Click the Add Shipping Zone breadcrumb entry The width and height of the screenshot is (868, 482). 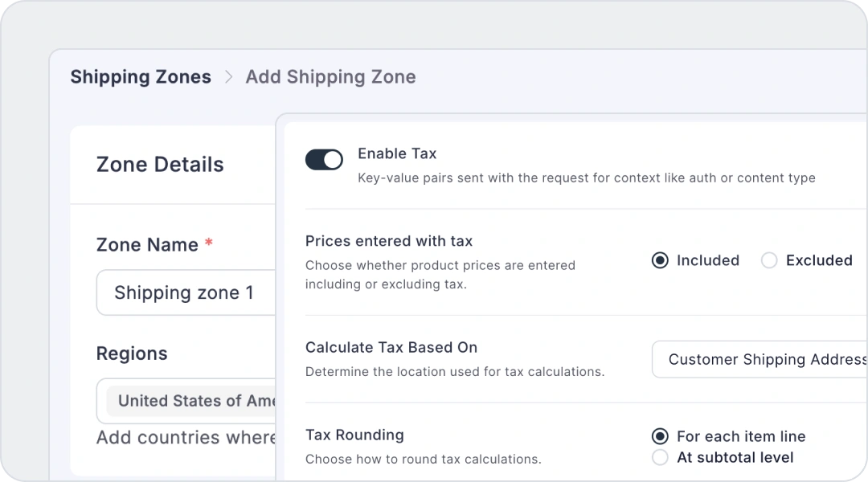[x=330, y=76]
